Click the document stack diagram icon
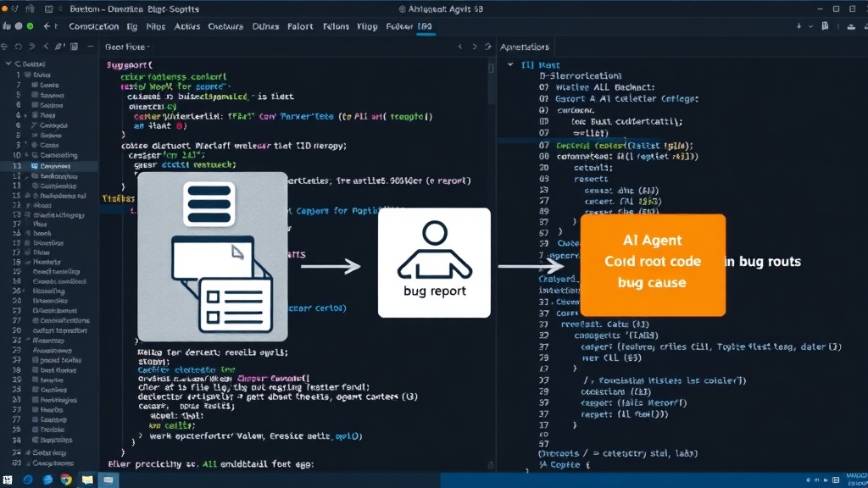This screenshot has width=868, height=488. point(213,257)
